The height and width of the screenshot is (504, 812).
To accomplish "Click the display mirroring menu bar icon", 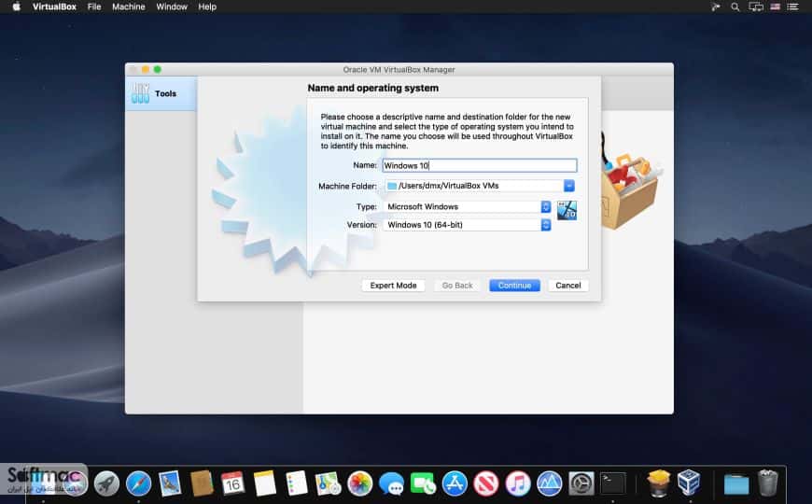I will point(756,7).
